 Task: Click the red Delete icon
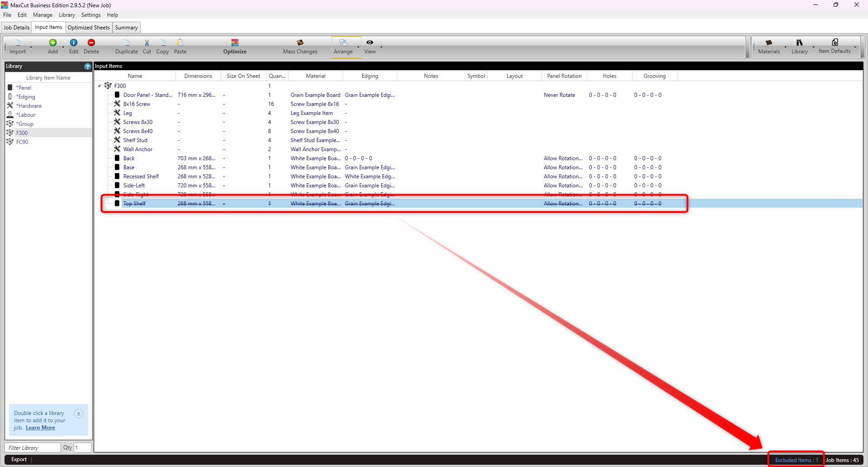click(x=91, y=43)
